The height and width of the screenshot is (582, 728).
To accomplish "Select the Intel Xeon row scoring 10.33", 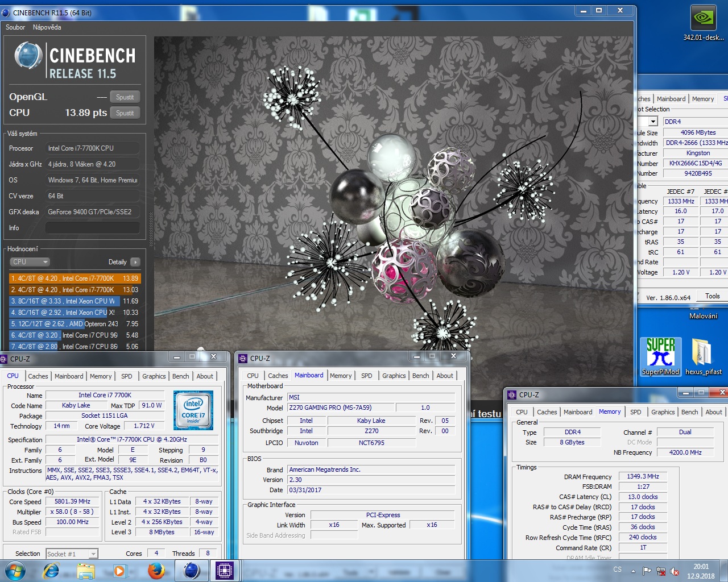I will [75, 313].
